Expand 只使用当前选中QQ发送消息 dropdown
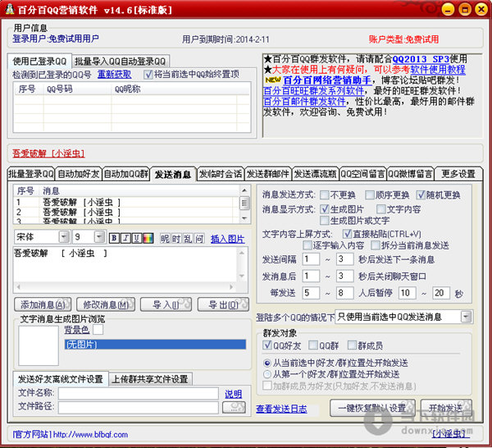Viewport: 492px width, 448px height. [466, 317]
